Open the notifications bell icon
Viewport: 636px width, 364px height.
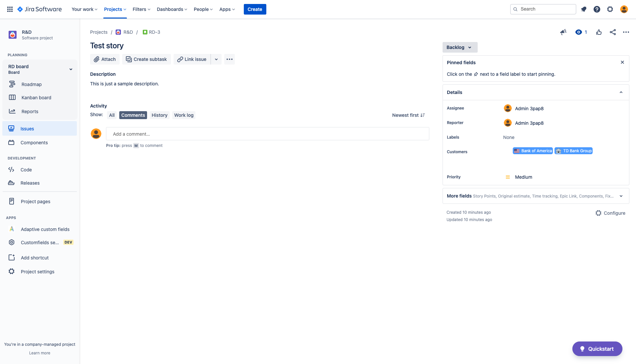click(584, 9)
